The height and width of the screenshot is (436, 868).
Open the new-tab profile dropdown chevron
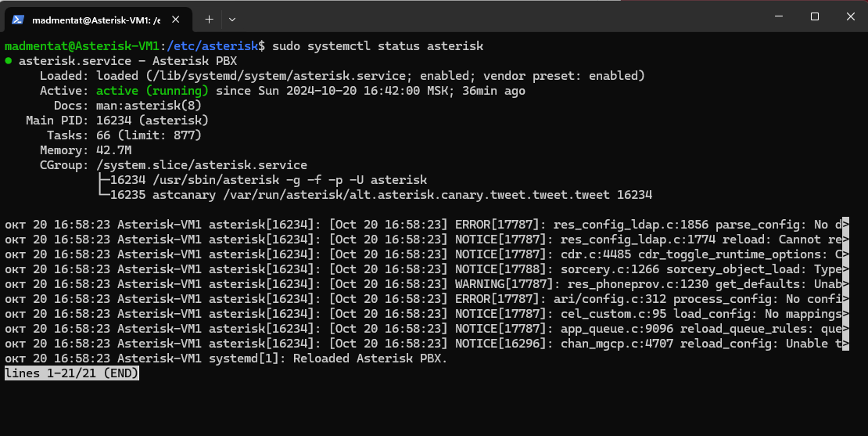(x=232, y=20)
